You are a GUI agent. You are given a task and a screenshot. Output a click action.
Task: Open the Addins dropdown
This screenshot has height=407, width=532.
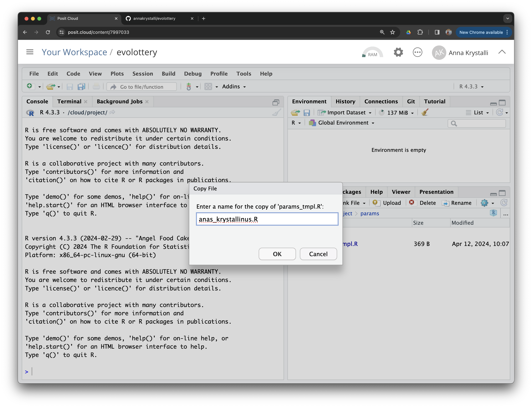pyautogui.click(x=234, y=86)
